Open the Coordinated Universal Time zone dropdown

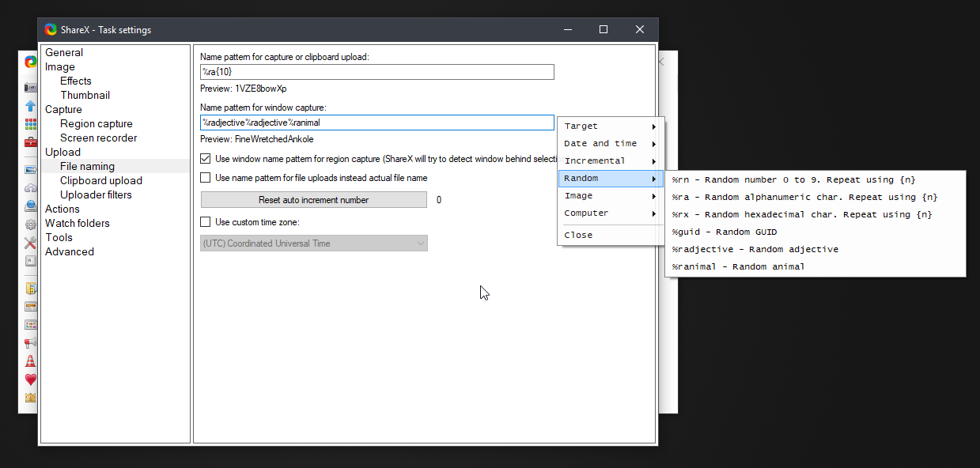[x=314, y=243]
